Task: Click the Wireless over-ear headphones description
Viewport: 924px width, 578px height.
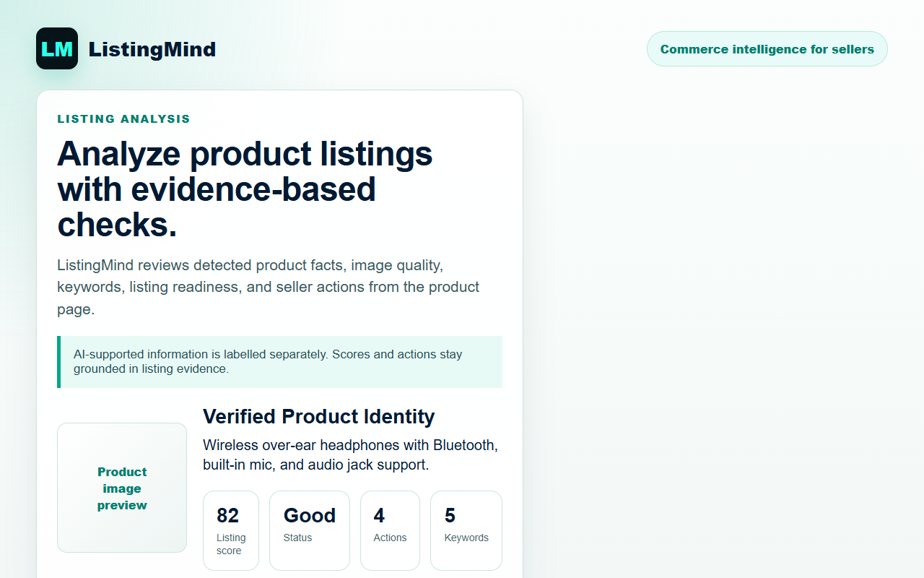Action: (351, 454)
